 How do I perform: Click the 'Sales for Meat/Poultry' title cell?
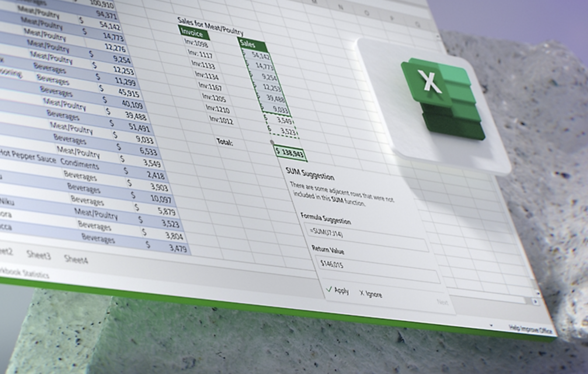210,26
